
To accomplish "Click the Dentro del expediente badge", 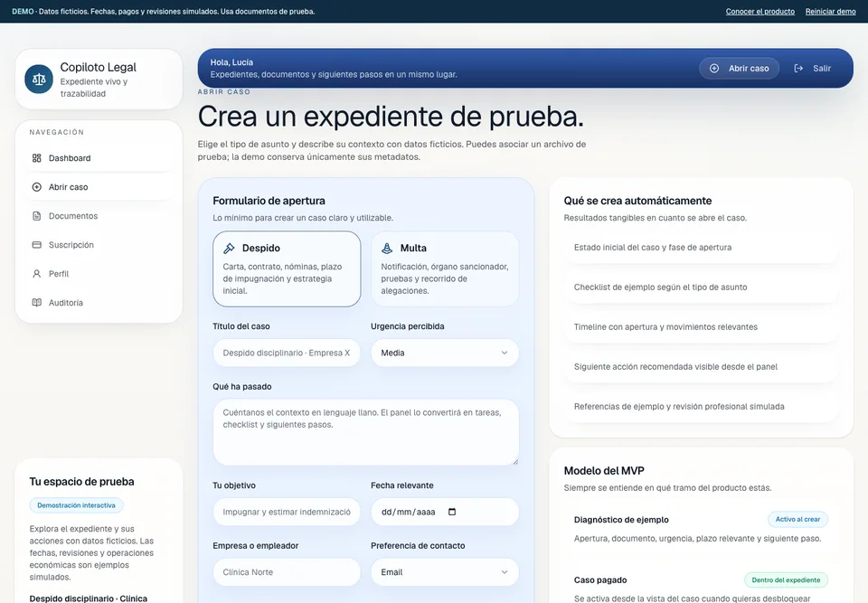I will pos(786,579).
